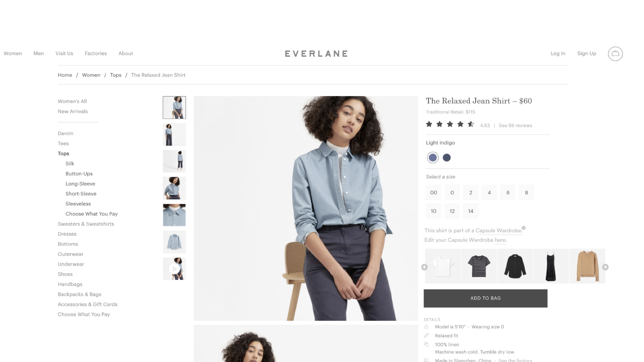This screenshot has height=362, width=644.
Task: Click right arrow on wardrobe carousel
Action: [606, 267]
